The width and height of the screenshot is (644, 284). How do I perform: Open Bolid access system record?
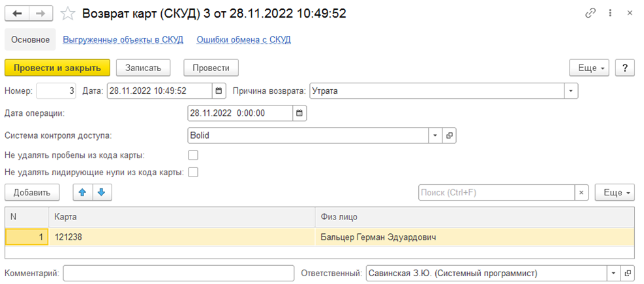pos(449,135)
